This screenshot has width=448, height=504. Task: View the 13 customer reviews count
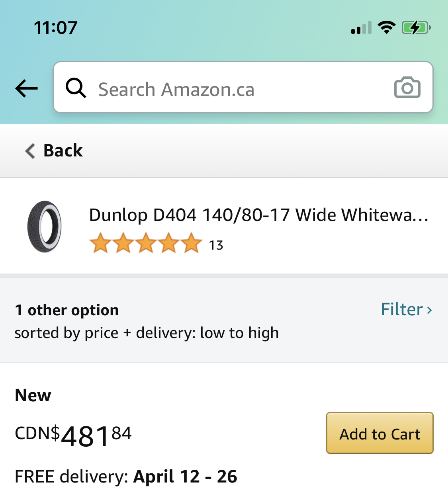click(x=216, y=245)
